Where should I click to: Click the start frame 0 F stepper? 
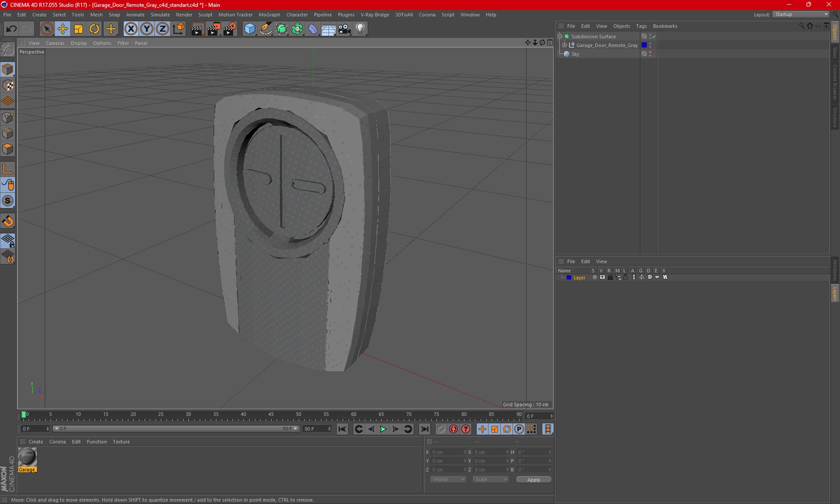click(48, 429)
